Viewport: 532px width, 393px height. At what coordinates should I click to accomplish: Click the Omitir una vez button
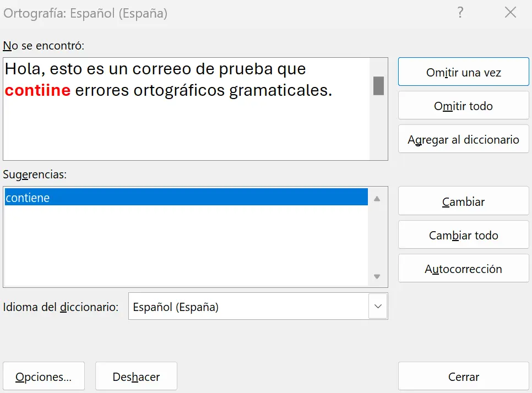(464, 72)
